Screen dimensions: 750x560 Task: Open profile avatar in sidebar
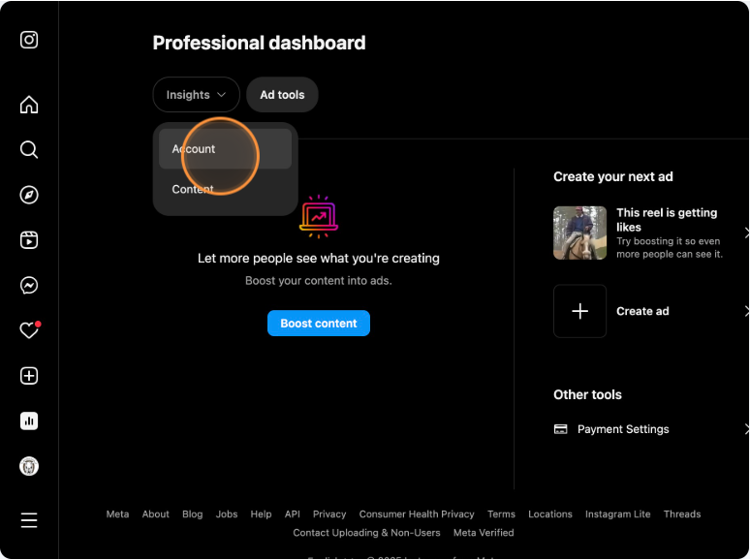coord(29,466)
